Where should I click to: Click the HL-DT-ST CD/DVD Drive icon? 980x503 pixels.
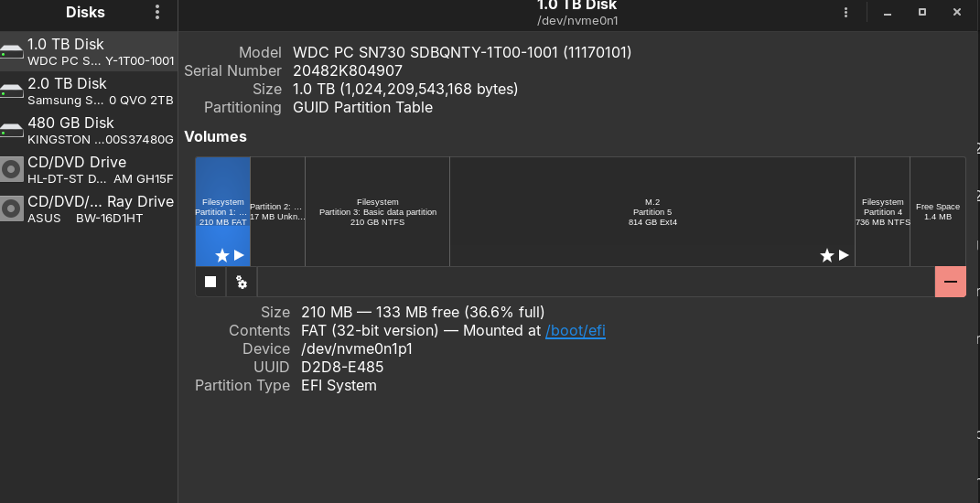12,170
